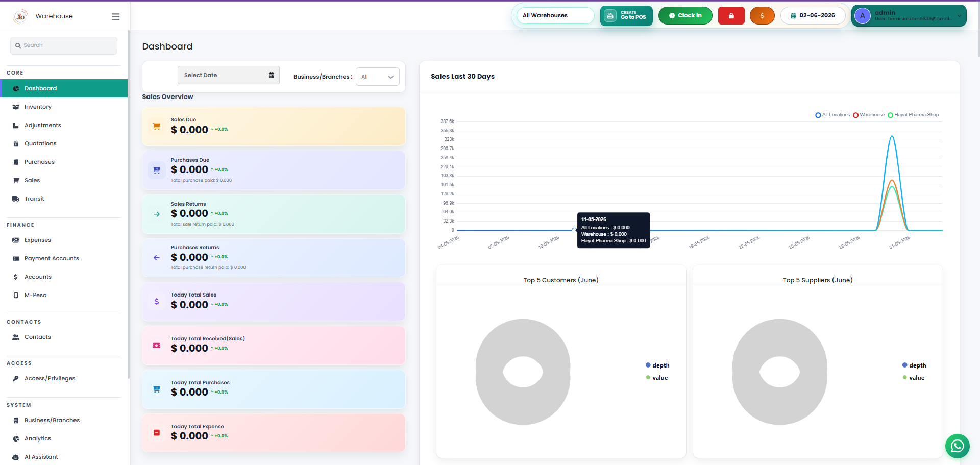Image resolution: width=980 pixels, height=465 pixels.
Task: Open the Business/Branches All dropdown
Action: [x=378, y=77]
